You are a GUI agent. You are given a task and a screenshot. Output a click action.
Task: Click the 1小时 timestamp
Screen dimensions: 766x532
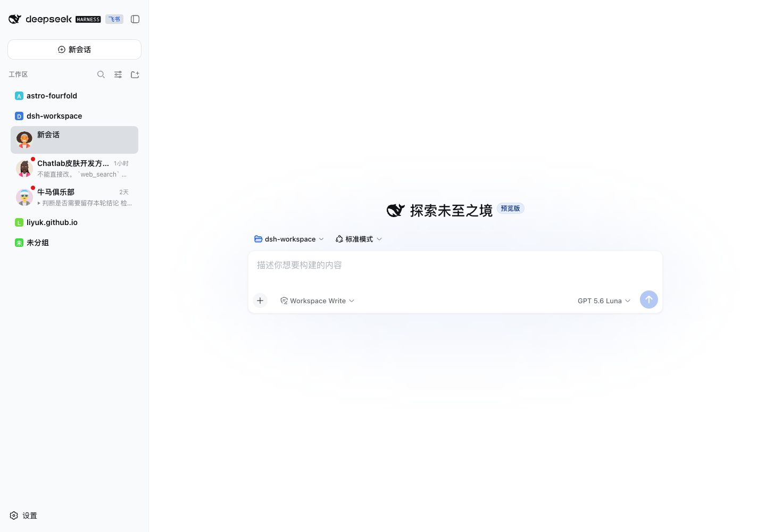coord(121,163)
